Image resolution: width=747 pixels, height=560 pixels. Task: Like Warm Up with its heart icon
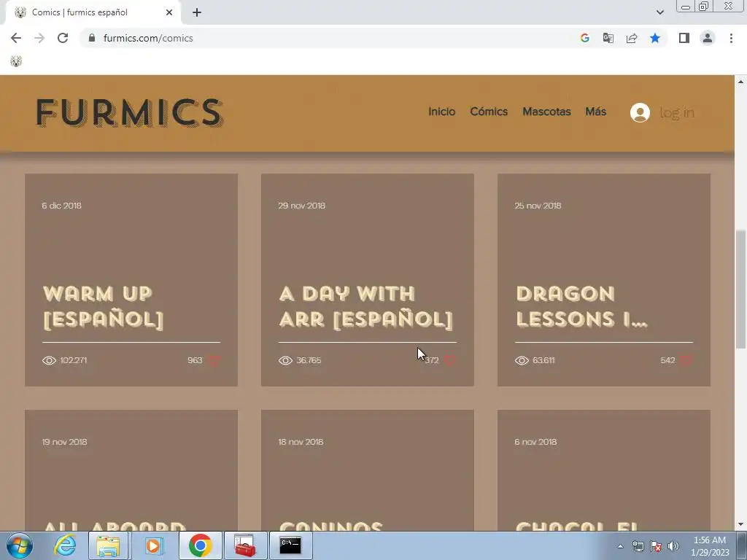214,360
